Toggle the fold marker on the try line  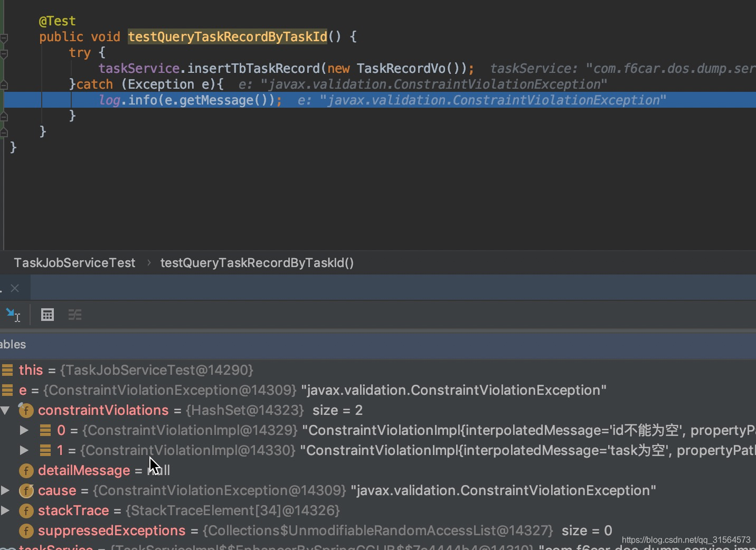pos(4,54)
